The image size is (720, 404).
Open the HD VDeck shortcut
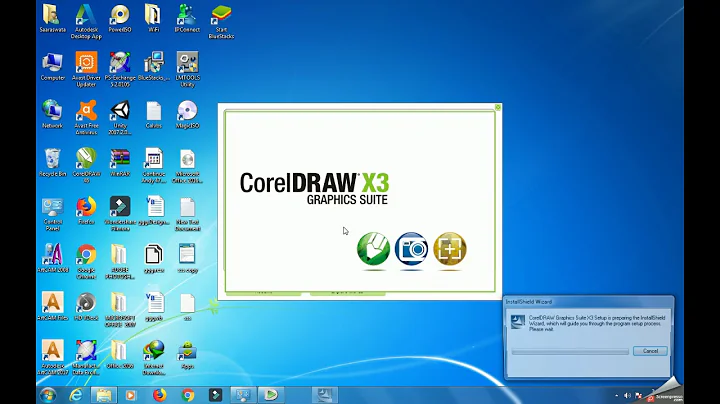click(86, 308)
